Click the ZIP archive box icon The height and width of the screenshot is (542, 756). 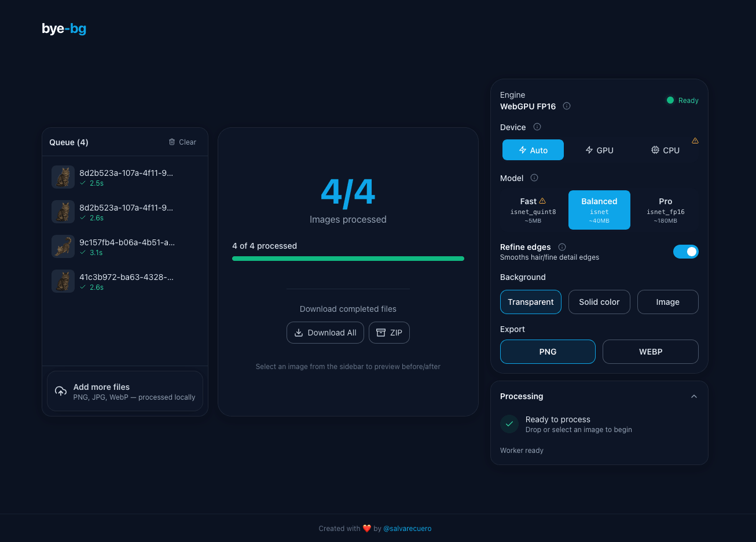coord(381,333)
